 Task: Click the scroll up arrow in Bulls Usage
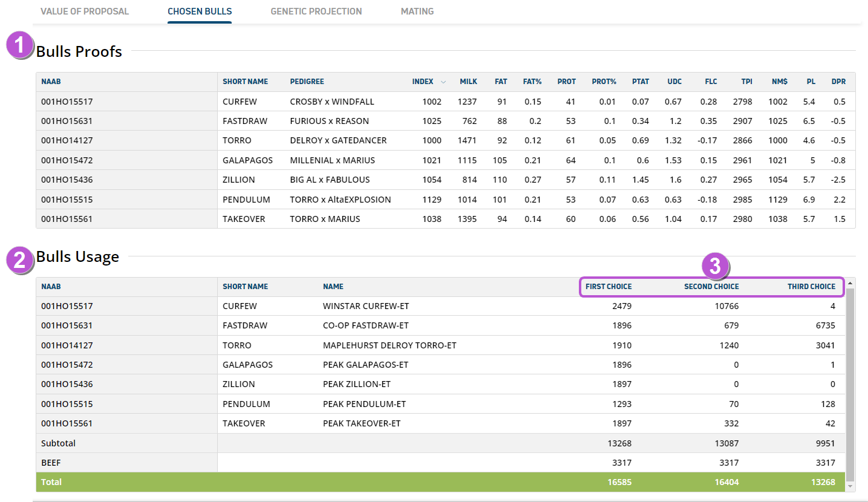pos(850,283)
